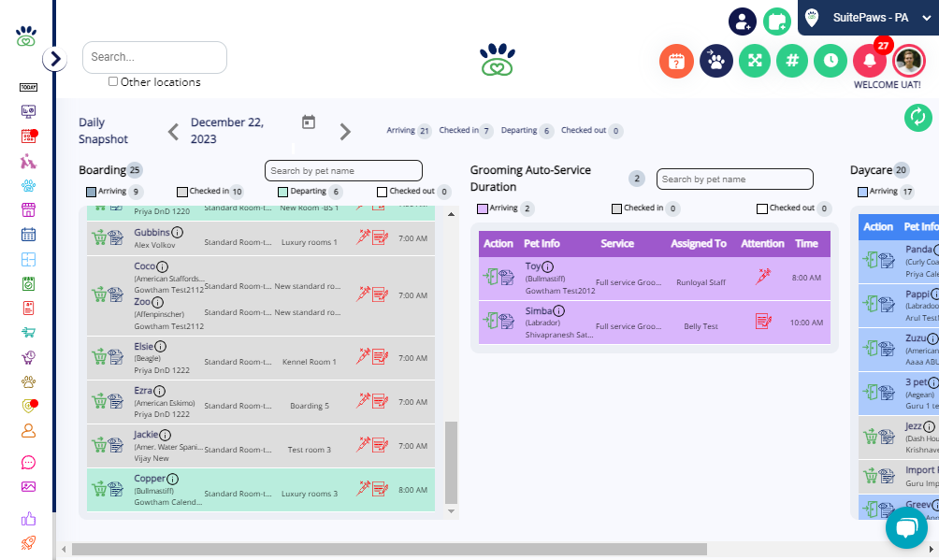
Task: Click the add user icon in header
Action: click(x=742, y=22)
